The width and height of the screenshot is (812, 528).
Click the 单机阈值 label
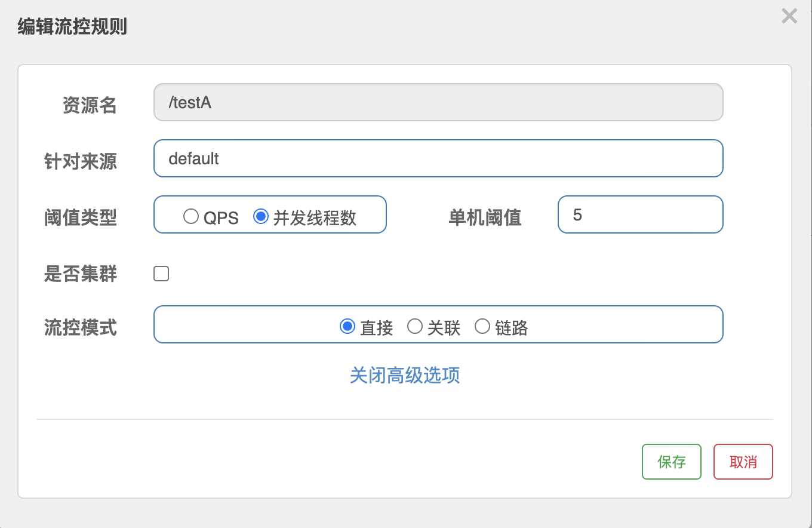click(x=485, y=217)
